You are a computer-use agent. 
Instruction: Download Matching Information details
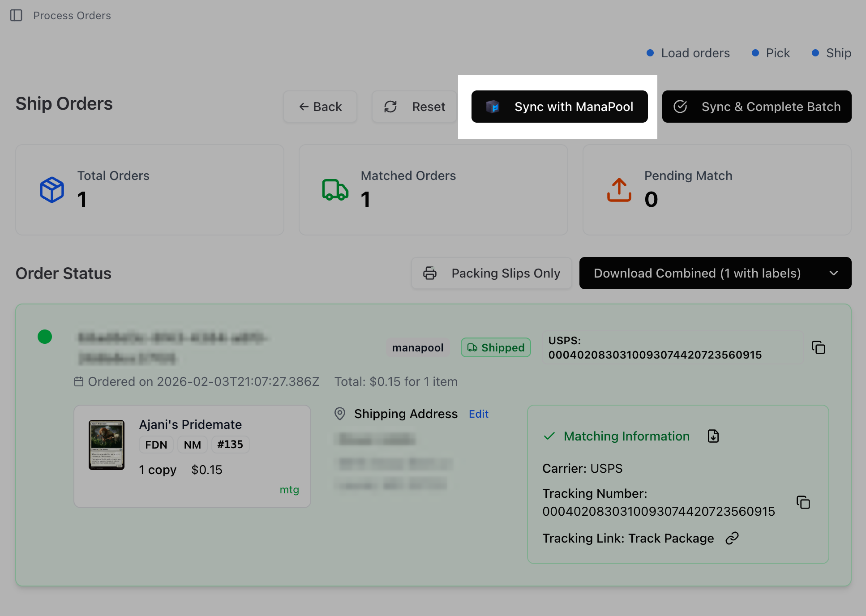(x=713, y=436)
